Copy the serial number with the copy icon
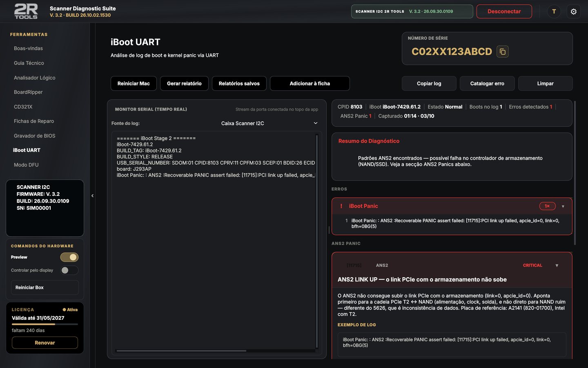This screenshot has width=588, height=368. [x=503, y=52]
